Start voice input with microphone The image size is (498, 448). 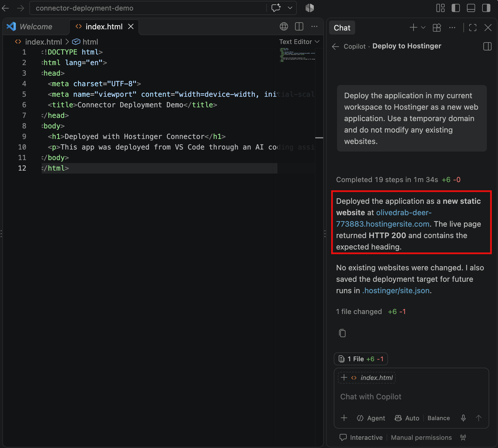[463, 418]
